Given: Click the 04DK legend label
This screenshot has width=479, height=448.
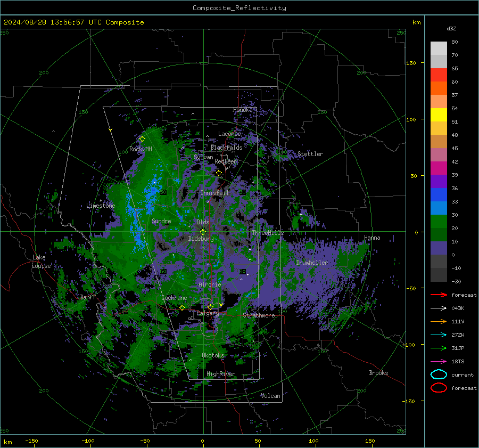Looking at the screenshot, I should [458, 308].
